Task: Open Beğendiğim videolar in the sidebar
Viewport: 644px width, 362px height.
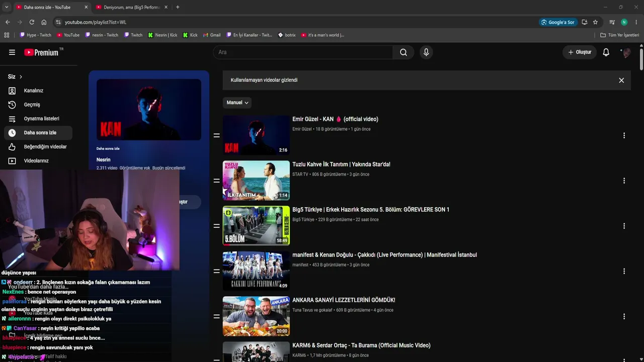Action: pos(38,147)
